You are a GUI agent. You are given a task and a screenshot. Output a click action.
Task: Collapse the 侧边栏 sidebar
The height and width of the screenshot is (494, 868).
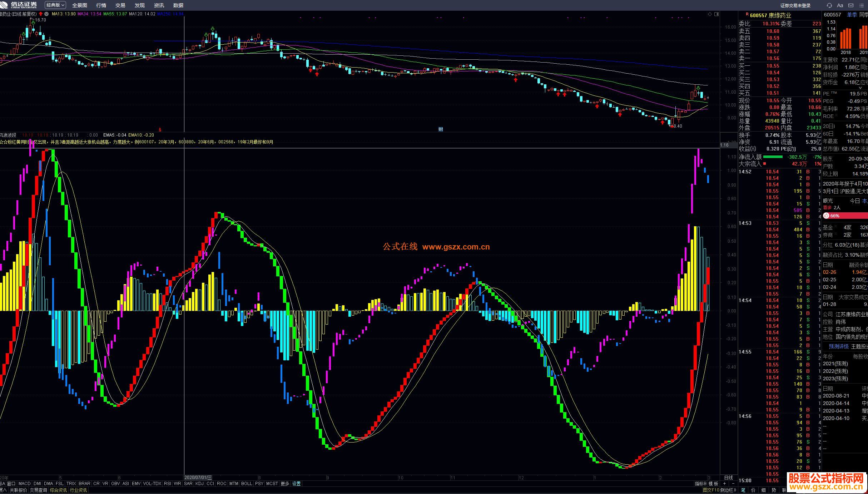point(728,490)
